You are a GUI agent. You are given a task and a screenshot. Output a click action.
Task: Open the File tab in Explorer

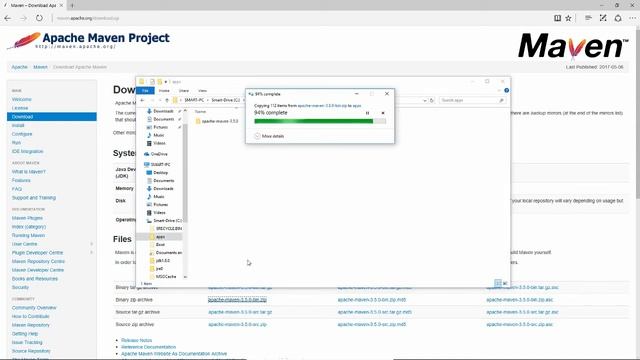click(145, 91)
